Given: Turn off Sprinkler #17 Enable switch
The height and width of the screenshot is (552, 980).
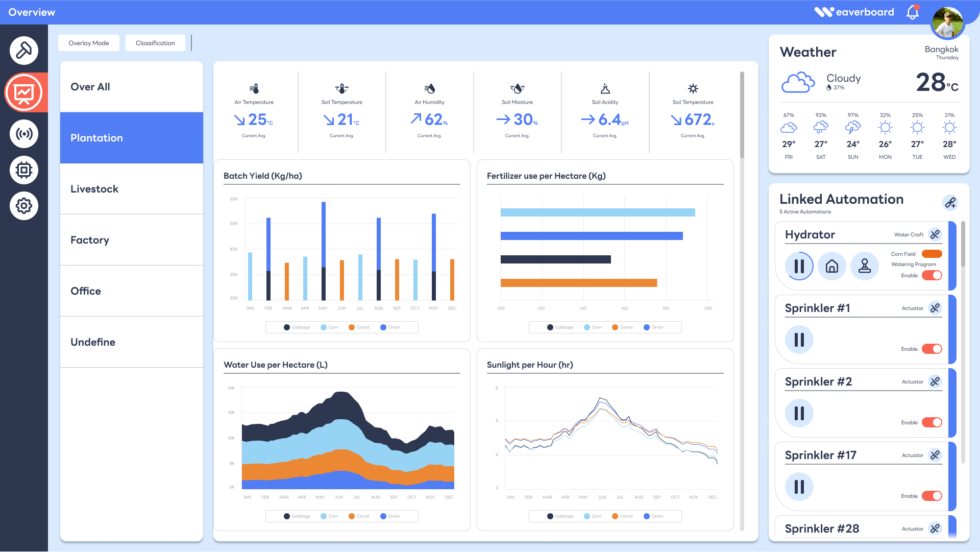Looking at the screenshot, I should [x=932, y=496].
